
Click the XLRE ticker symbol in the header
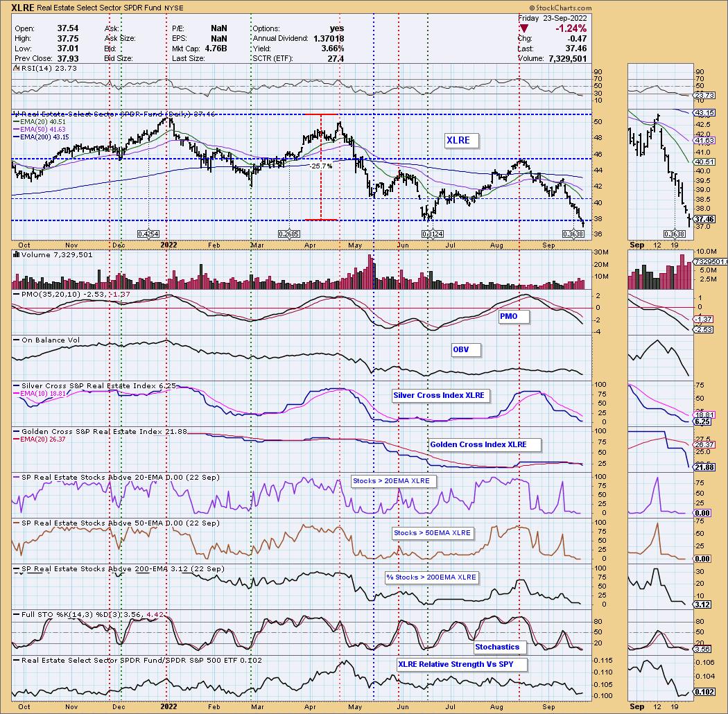[x=23, y=8]
